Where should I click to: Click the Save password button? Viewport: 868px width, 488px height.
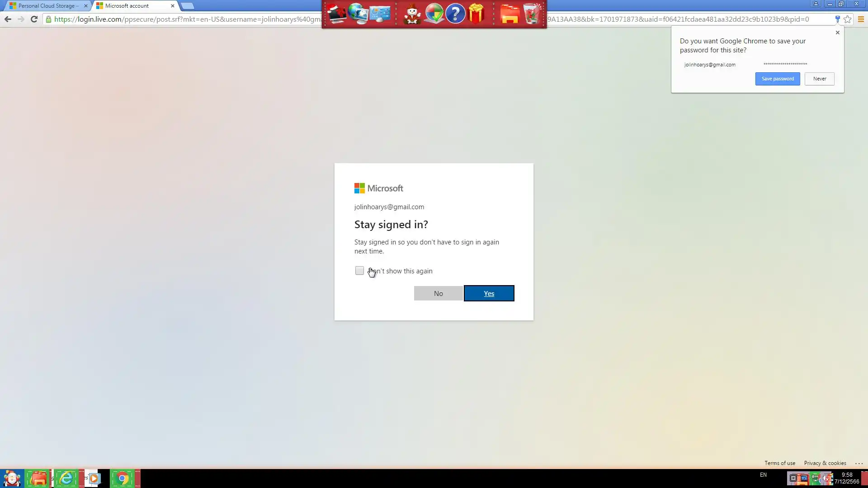click(777, 79)
